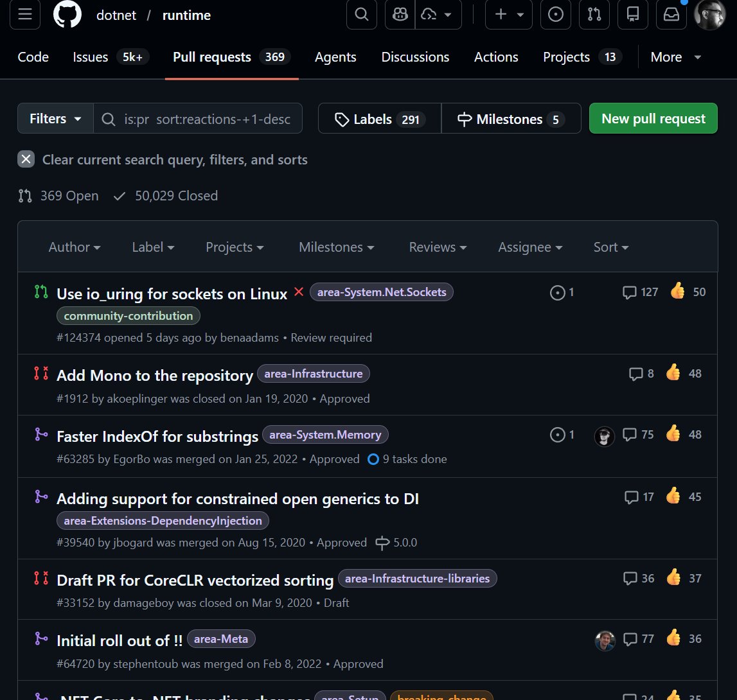Open 'Add Mono to the repository' PR
The width and height of the screenshot is (737, 700).
pos(155,376)
